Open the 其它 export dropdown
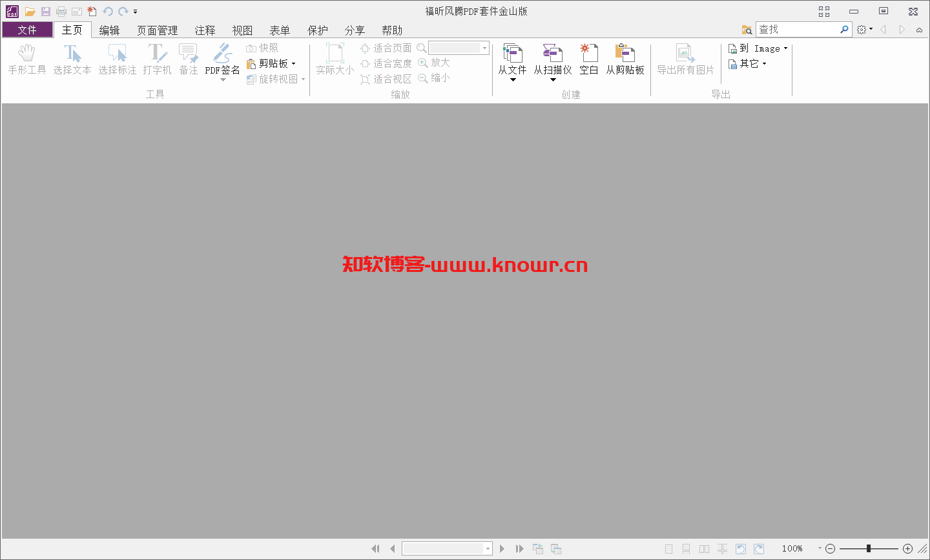The image size is (930, 560). click(747, 64)
